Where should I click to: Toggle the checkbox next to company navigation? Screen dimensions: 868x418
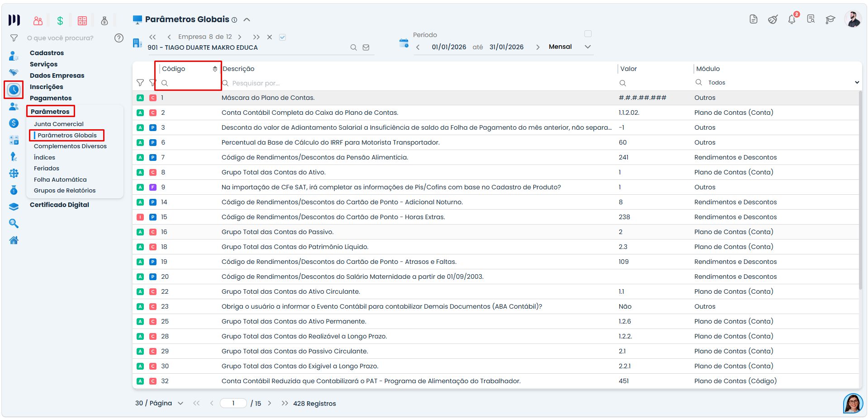(282, 37)
